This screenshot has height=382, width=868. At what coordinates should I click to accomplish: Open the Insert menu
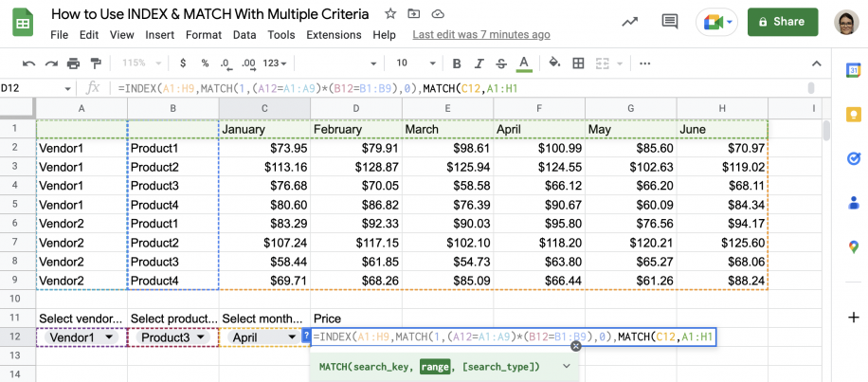160,35
